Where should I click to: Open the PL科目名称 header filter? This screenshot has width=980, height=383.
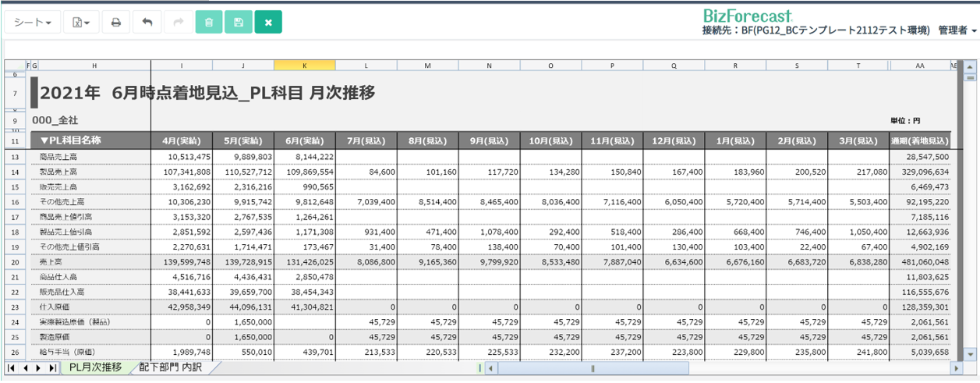pyautogui.click(x=44, y=141)
